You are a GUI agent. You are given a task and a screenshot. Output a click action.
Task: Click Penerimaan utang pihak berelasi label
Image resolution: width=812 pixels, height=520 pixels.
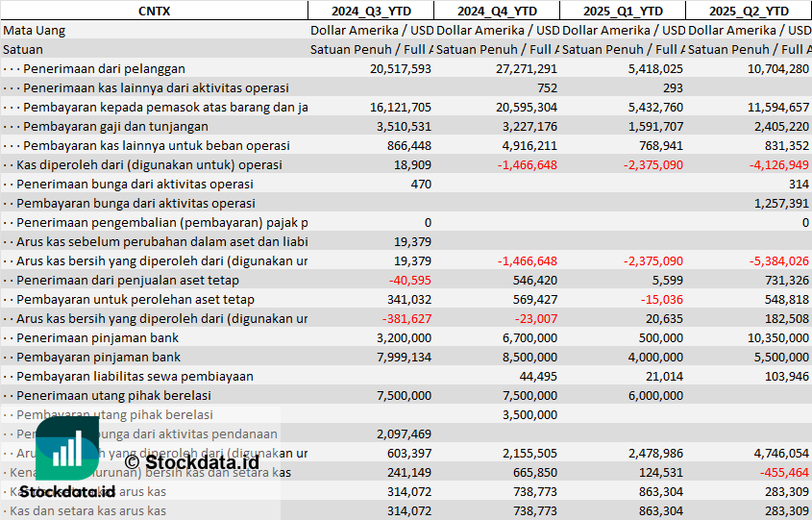pos(113,396)
